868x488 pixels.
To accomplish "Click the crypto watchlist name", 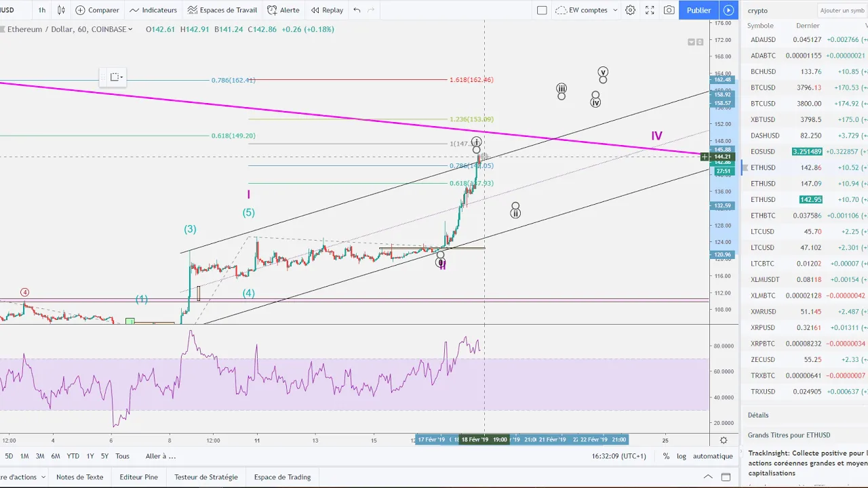I will [757, 10].
